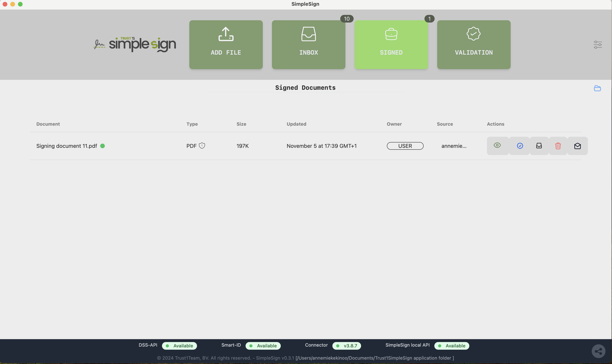Click the share icon in the bottom corner
This screenshot has height=364, width=612.
[598, 351]
